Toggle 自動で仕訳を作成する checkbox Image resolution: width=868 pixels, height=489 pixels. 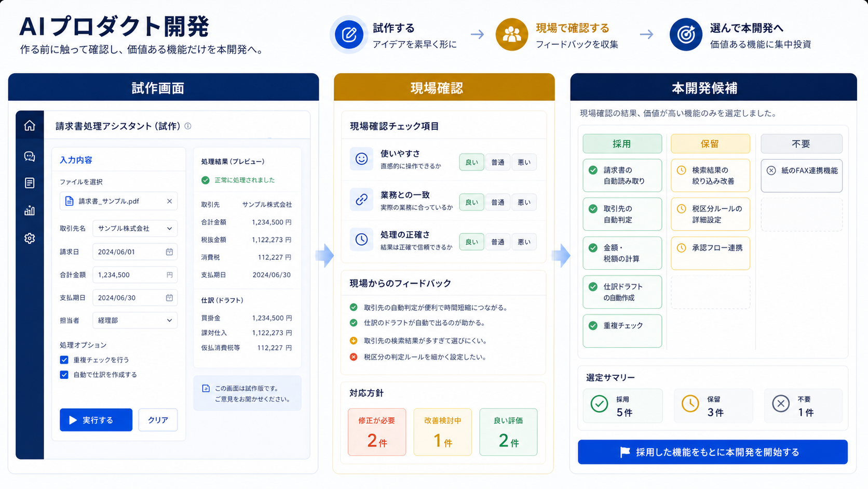pos(64,375)
